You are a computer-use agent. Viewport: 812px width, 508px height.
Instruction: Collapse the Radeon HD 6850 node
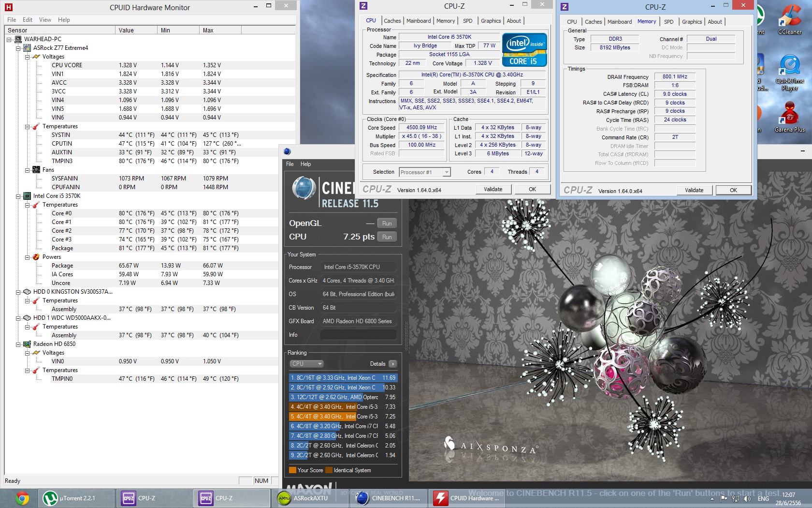tap(18, 344)
